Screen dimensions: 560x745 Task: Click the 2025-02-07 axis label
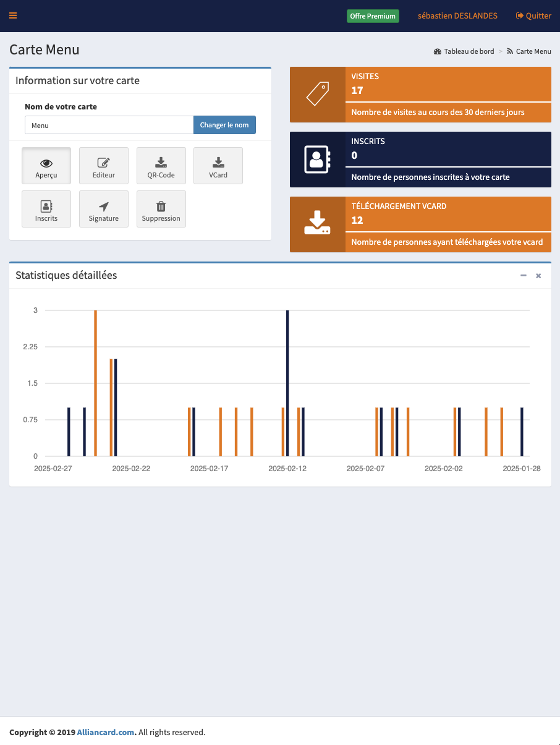click(365, 469)
